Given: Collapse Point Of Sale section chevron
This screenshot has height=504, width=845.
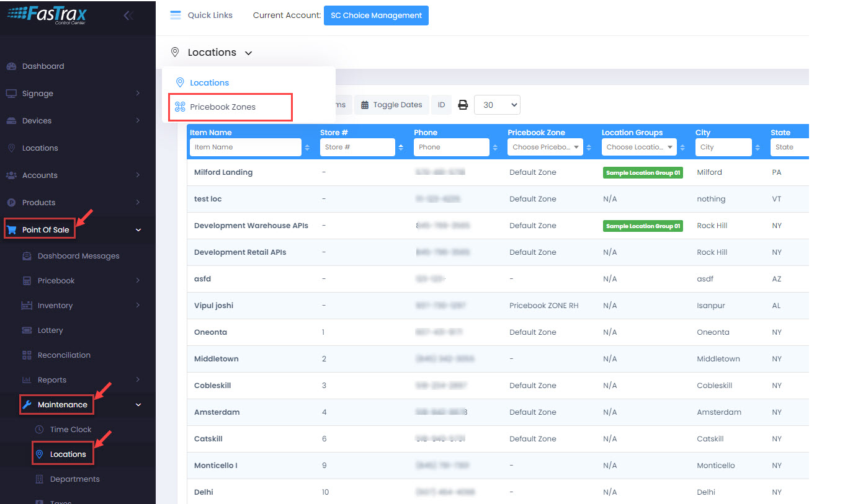Looking at the screenshot, I should (138, 230).
